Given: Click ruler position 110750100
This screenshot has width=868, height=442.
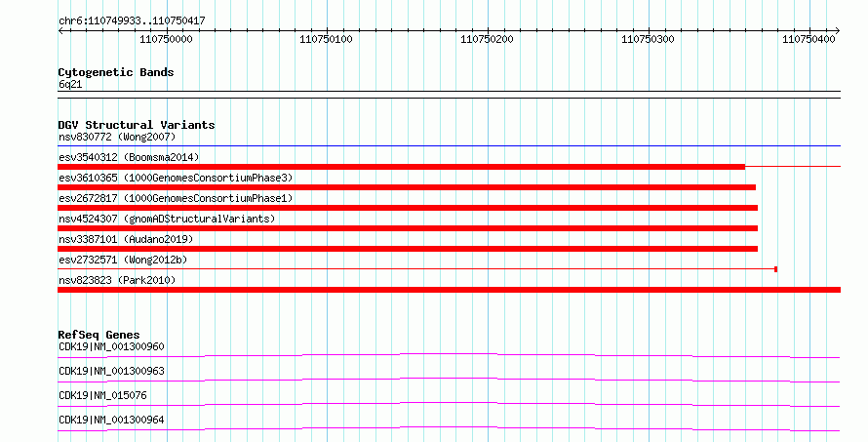Looking at the screenshot, I should [x=326, y=39].
